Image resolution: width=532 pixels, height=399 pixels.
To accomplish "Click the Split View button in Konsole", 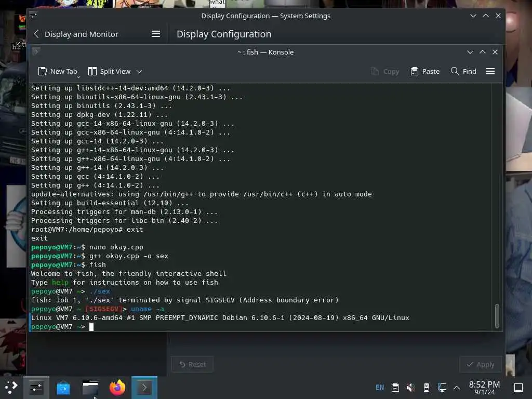I will (109, 71).
